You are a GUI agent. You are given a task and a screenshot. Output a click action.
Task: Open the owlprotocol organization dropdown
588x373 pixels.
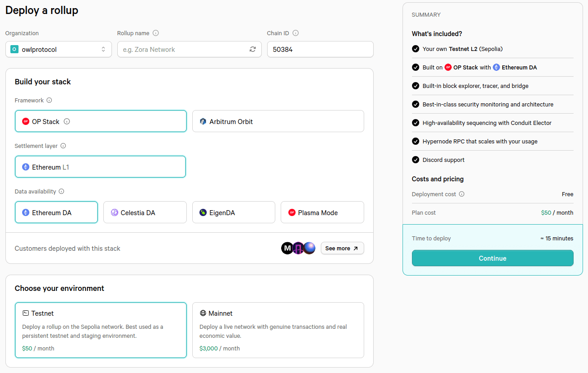click(x=59, y=50)
